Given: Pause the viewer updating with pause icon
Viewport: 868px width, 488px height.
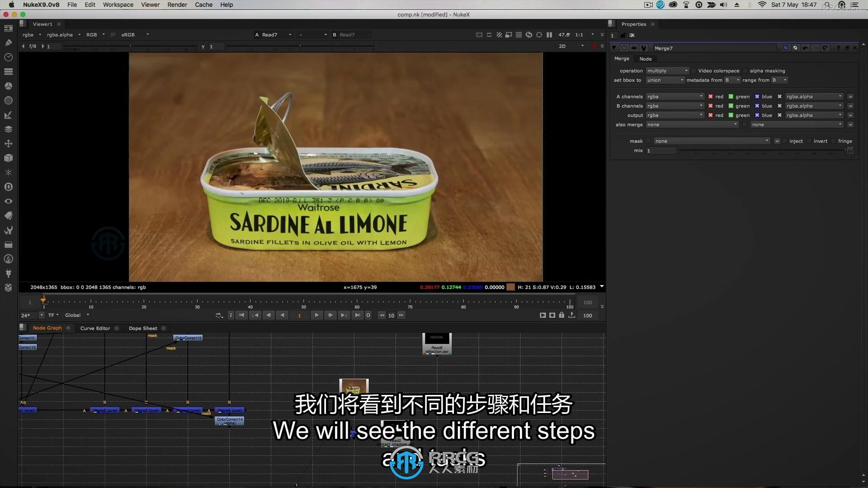Looking at the screenshot, I should tap(549, 35).
